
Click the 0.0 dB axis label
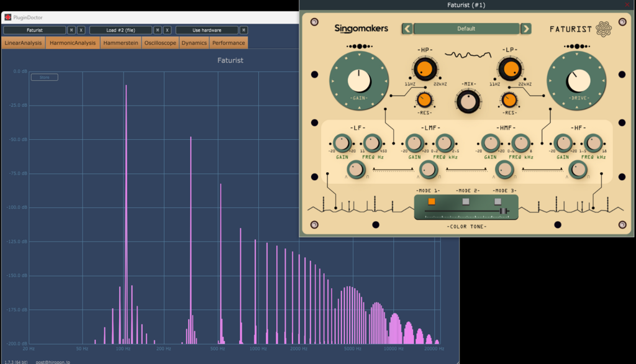(20, 71)
